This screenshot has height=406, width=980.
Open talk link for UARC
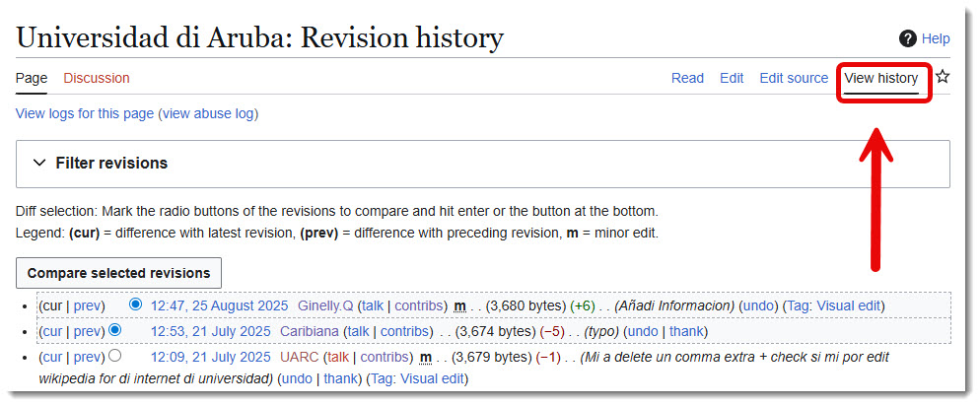coord(338,358)
